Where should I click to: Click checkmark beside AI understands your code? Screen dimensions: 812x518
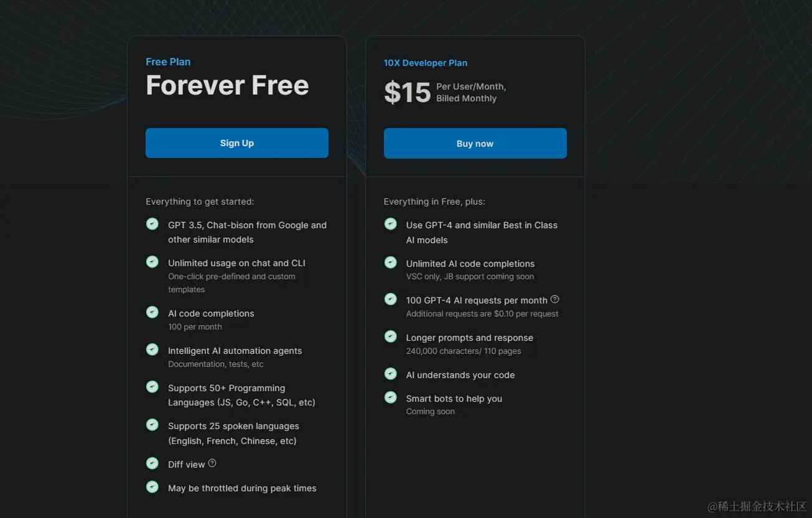click(x=391, y=374)
